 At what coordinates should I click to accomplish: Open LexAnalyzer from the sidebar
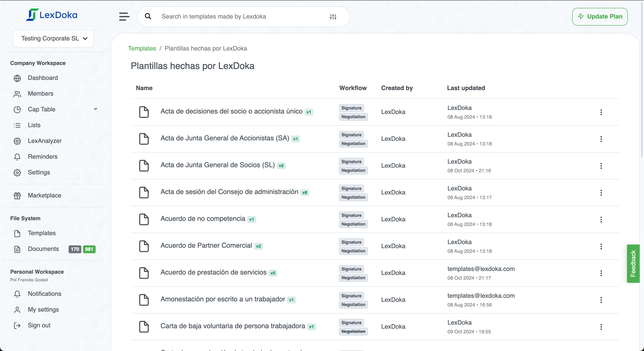(45, 141)
